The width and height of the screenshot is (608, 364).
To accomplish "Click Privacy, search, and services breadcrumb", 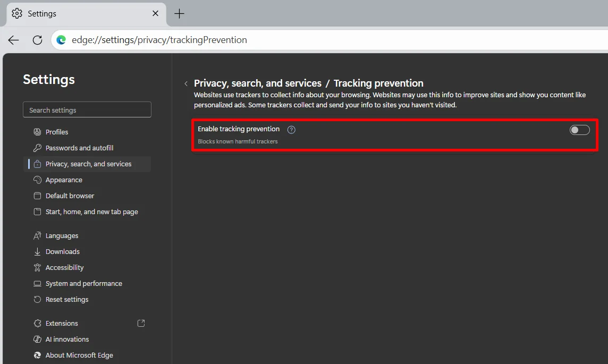I will 258,83.
